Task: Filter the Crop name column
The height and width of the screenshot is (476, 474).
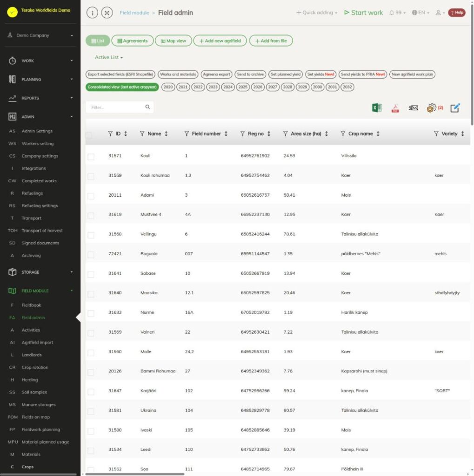Action: tap(343, 133)
